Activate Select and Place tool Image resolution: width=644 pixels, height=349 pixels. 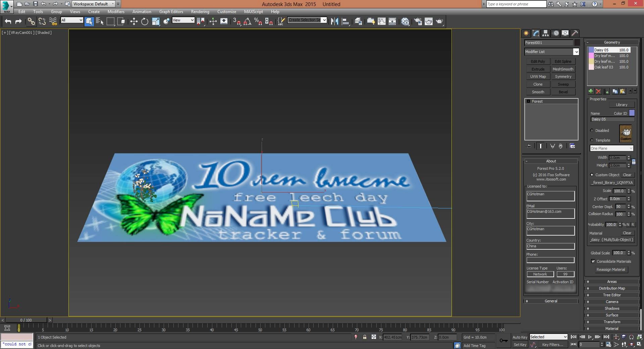(166, 21)
